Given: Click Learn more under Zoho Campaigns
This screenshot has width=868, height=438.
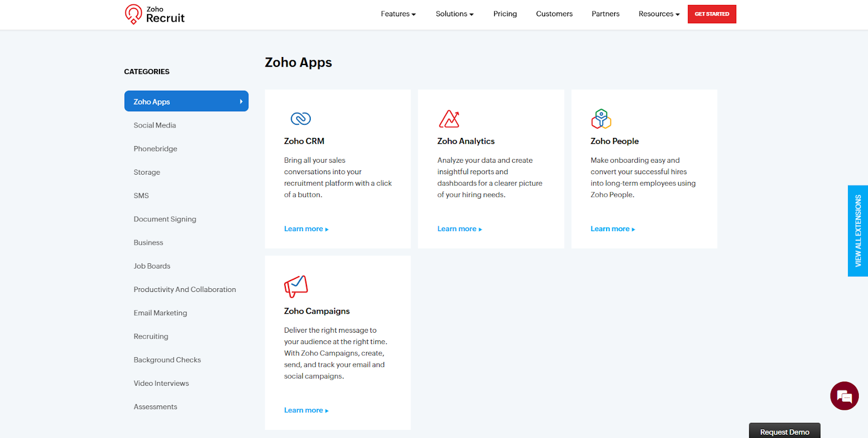Looking at the screenshot, I should click(x=306, y=410).
